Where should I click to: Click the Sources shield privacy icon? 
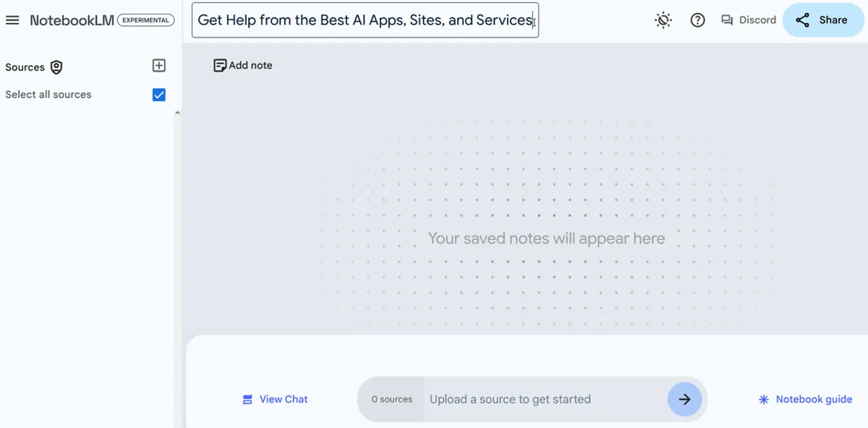tap(56, 67)
